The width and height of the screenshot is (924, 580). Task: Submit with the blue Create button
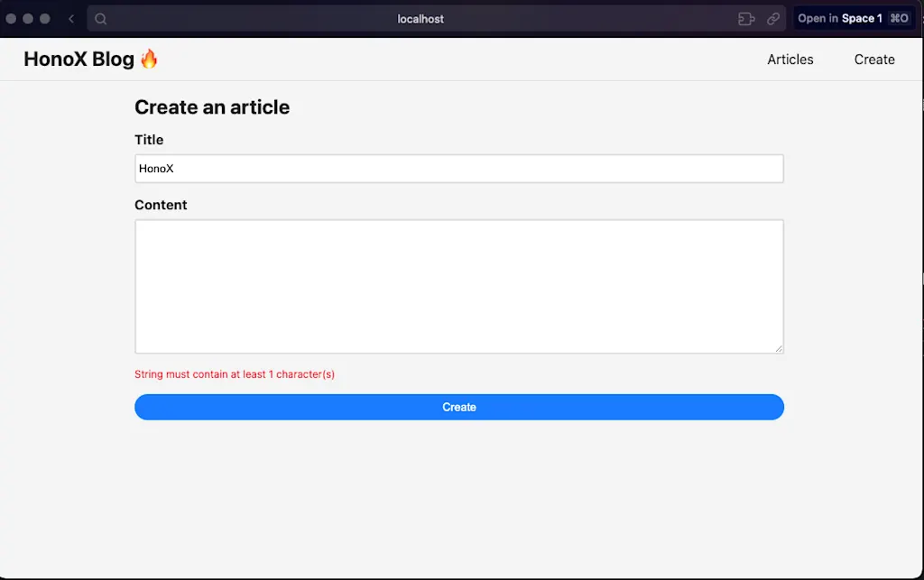(459, 407)
